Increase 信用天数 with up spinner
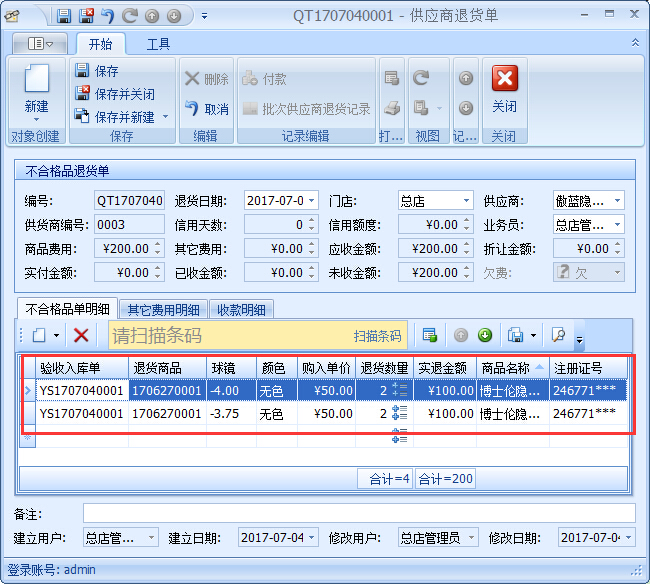Screen dimensions: 650x584 click(312, 221)
